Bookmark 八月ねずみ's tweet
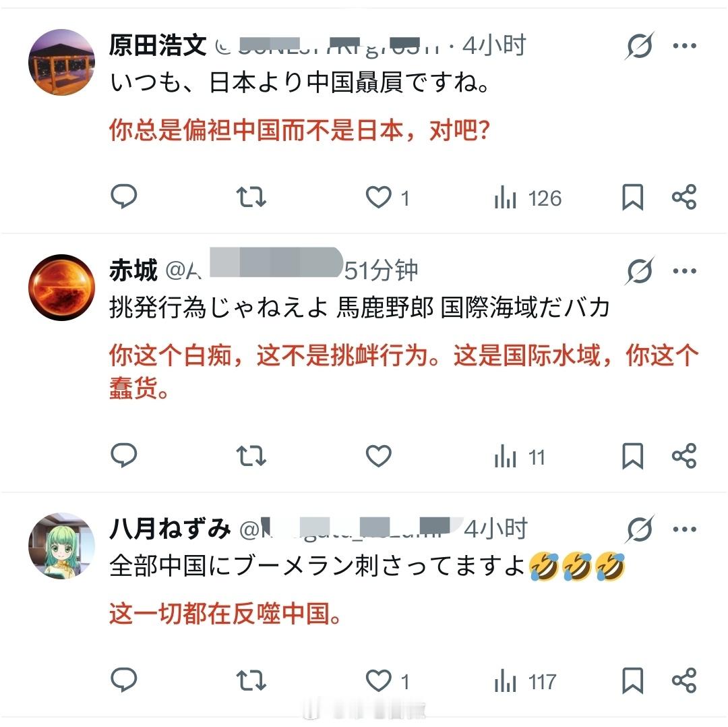The image size is (728, 727). (x=632, y=680)
